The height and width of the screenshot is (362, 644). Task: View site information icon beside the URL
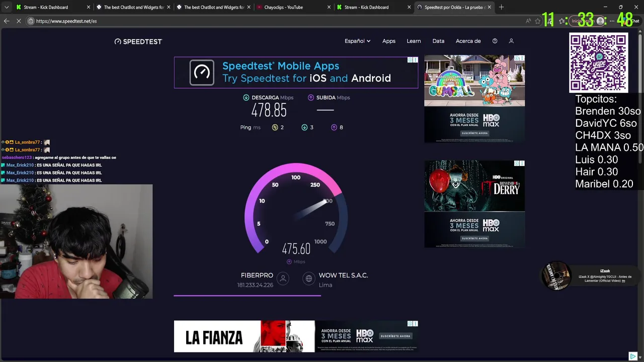tap(31, 21)
